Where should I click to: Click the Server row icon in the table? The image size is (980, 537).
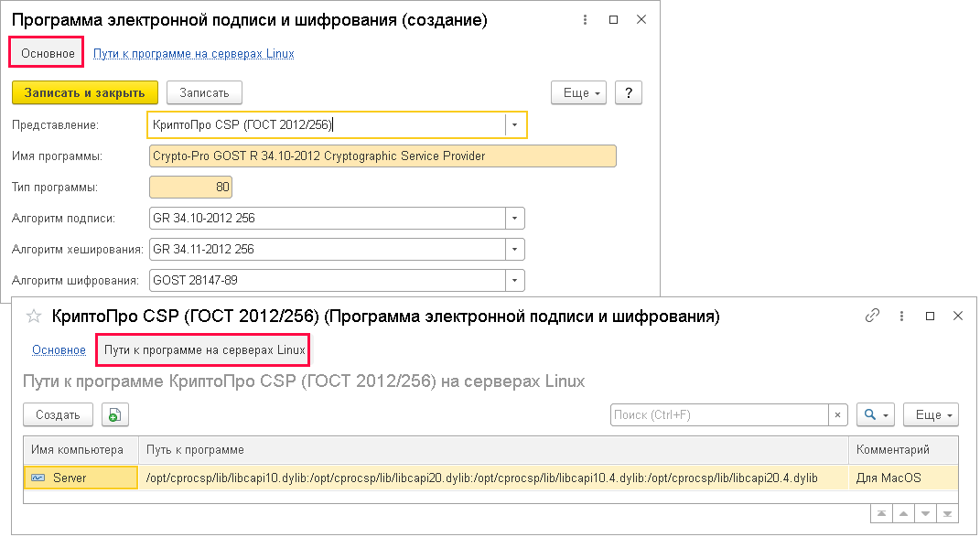tap(38, 478)
